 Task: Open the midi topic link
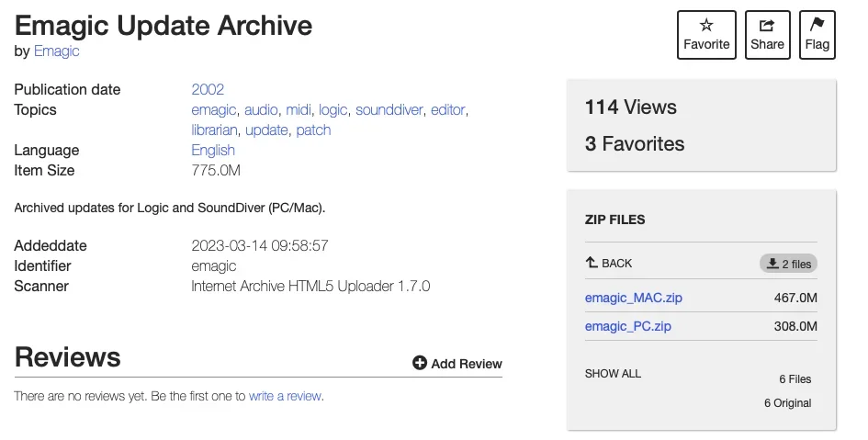[299, 110]
